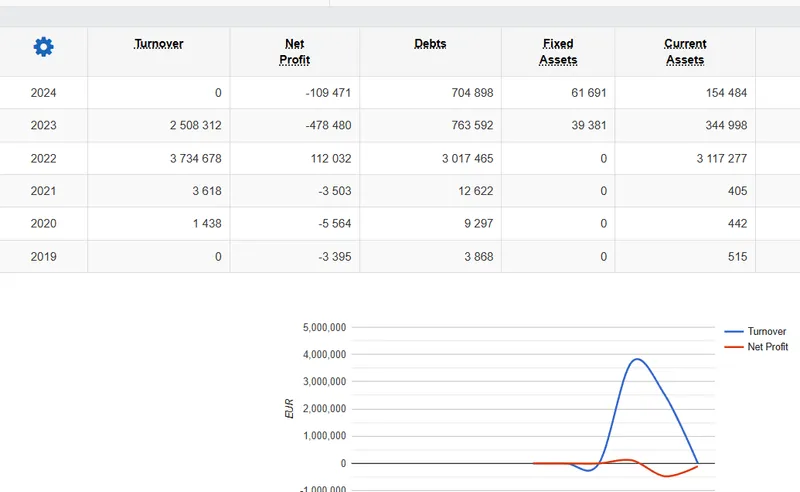Toggle Net Profit series in chart legend
The width and height of the screenshot is (800, 492).
(768, 347)
